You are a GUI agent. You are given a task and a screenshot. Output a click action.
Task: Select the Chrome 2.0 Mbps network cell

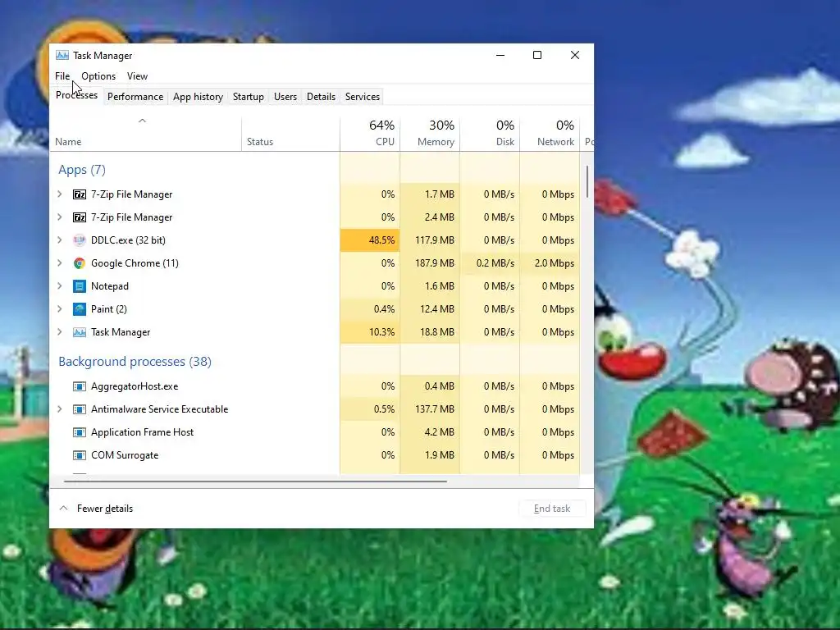[x=550, y=263]
